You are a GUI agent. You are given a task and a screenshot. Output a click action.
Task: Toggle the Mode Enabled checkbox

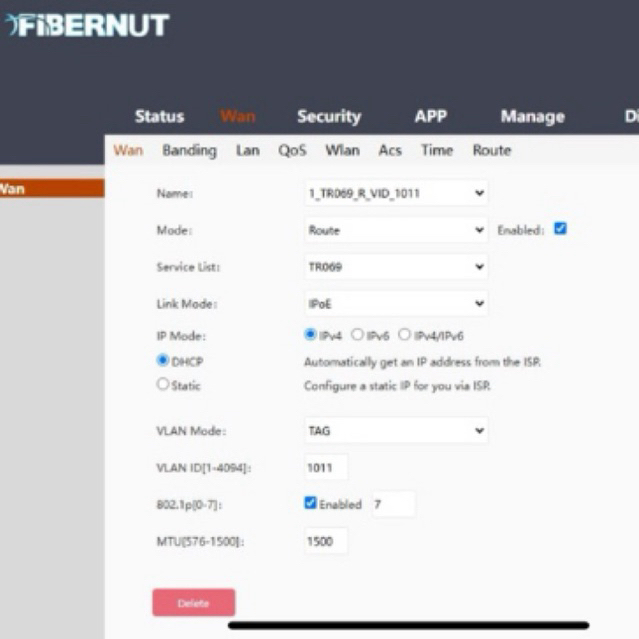(x=560, y=229)
